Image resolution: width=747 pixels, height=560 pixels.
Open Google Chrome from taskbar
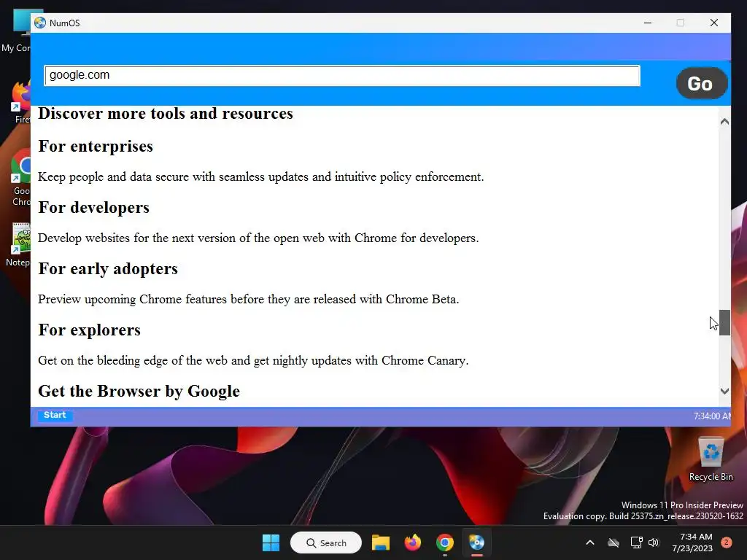point(444,542)
